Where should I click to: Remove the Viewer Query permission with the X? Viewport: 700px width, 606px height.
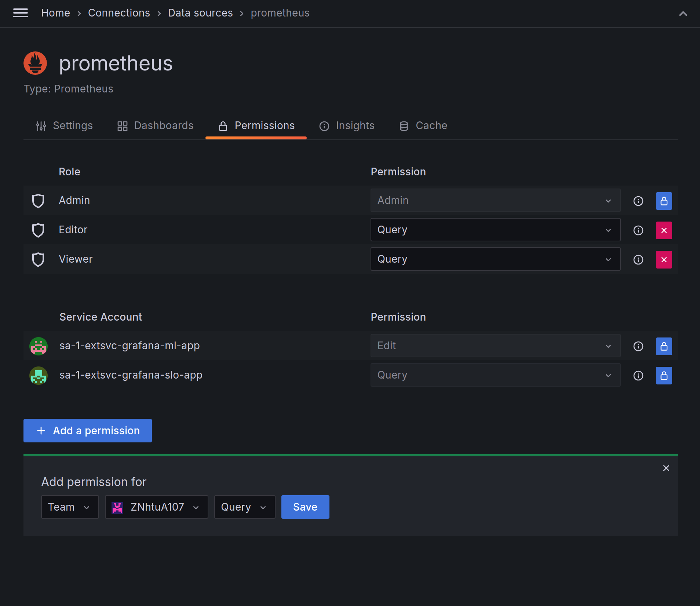pyautogui.click(x=664, y=259)
